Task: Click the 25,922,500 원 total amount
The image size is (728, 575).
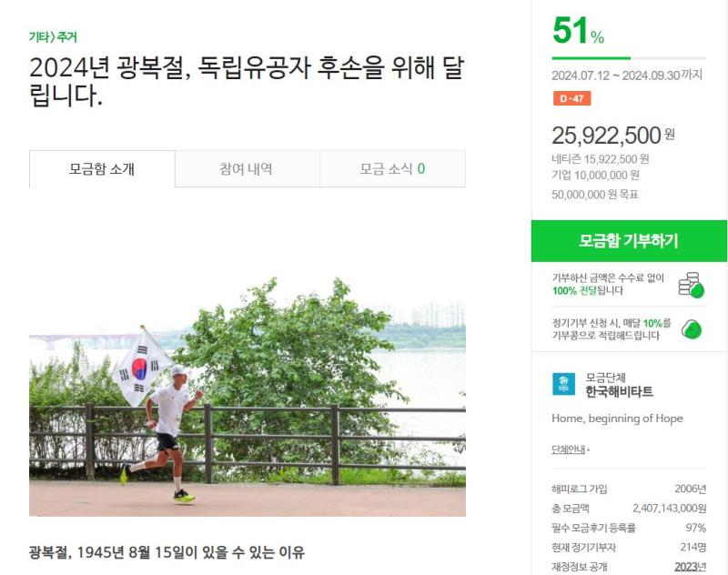Action: tap(613, 136)
